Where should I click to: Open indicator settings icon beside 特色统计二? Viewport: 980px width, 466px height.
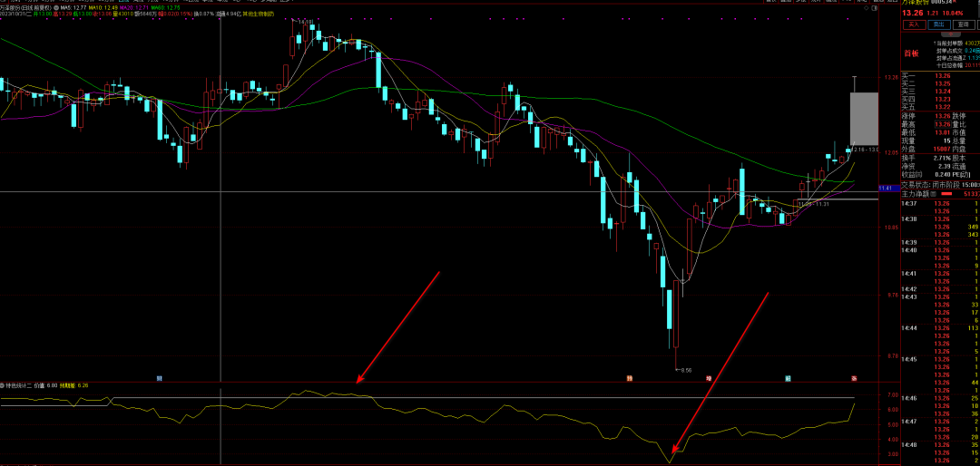click(3, 385)
